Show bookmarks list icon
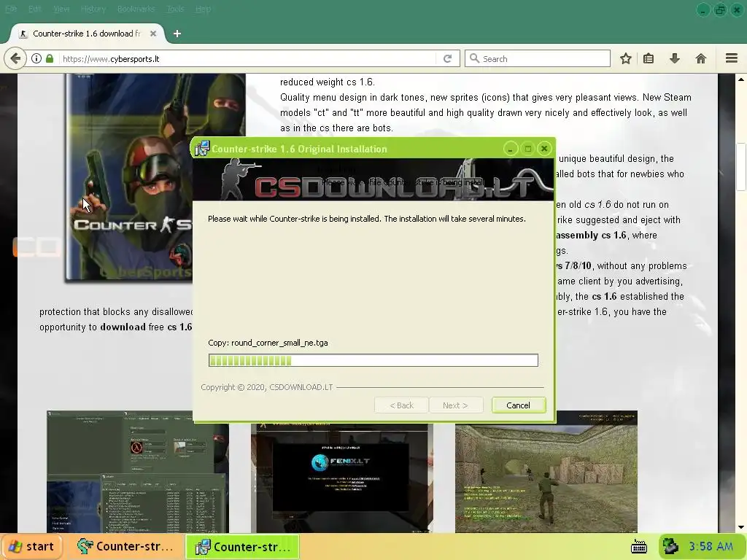The image size is (747, 560). tap(649, 58)
